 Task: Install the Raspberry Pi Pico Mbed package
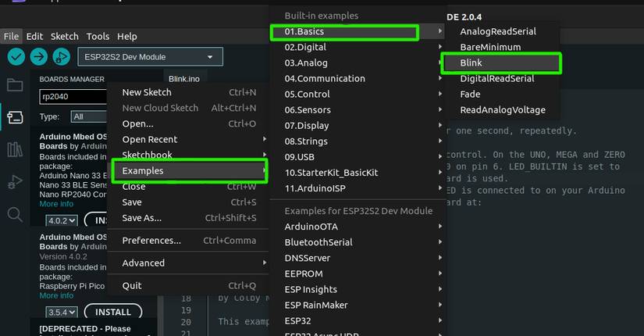point(113,312)
